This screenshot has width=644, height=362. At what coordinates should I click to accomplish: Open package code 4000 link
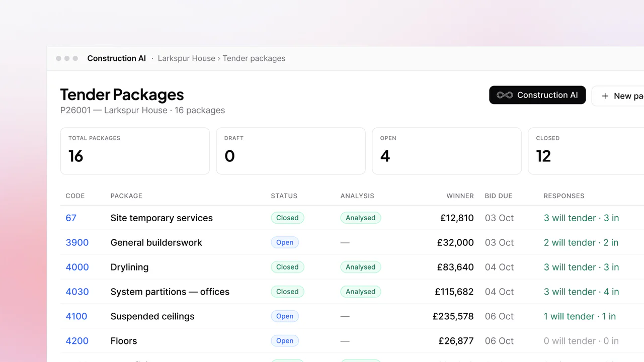tap(77, 267)
